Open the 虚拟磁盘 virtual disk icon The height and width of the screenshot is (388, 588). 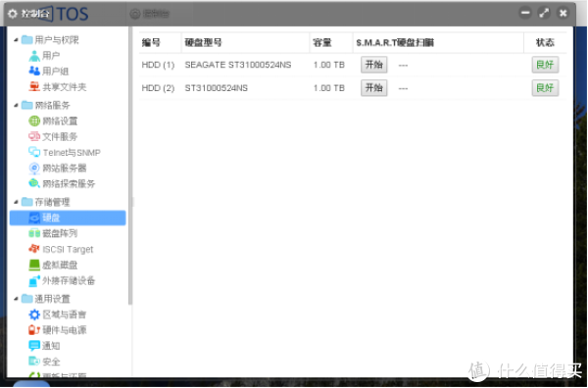[34, 265]
